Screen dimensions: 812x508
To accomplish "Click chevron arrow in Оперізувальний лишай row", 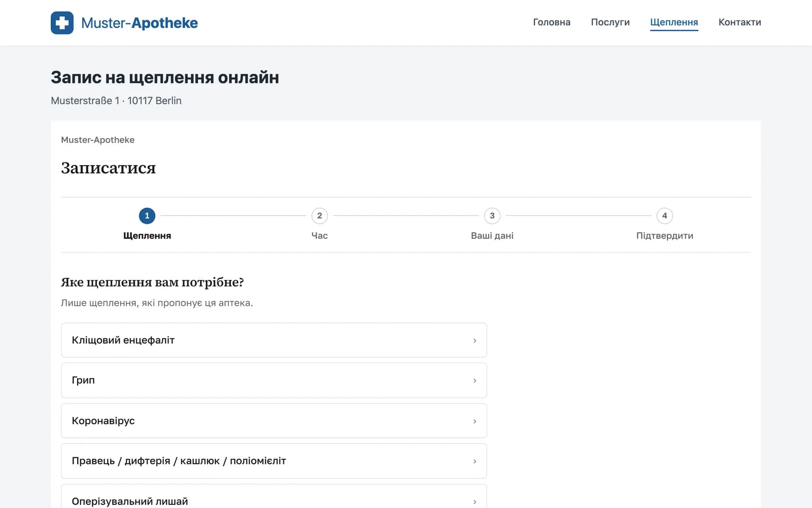I will click(475, 501).
